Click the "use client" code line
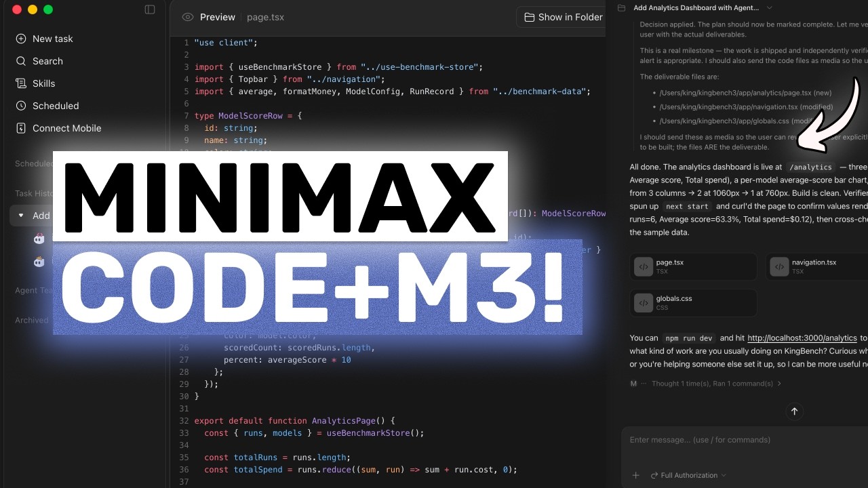This screenshot has height=488, width=868. point(226,43)
